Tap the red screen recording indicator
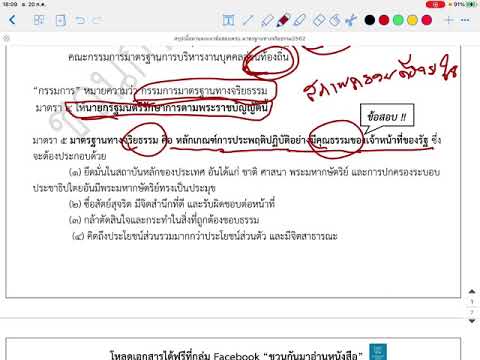 click(x=435, y=4)
